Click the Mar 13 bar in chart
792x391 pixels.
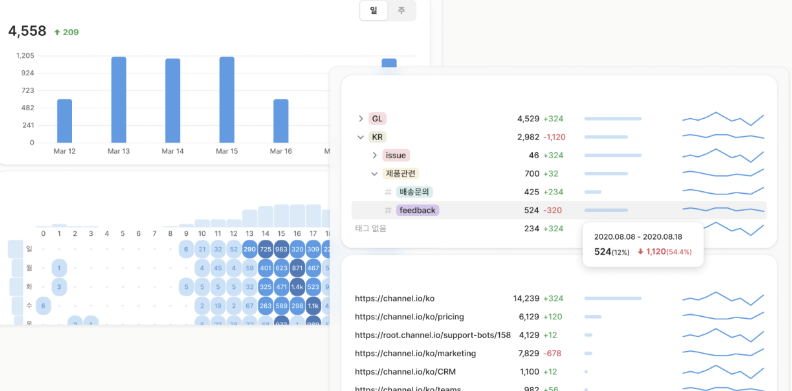119,100
